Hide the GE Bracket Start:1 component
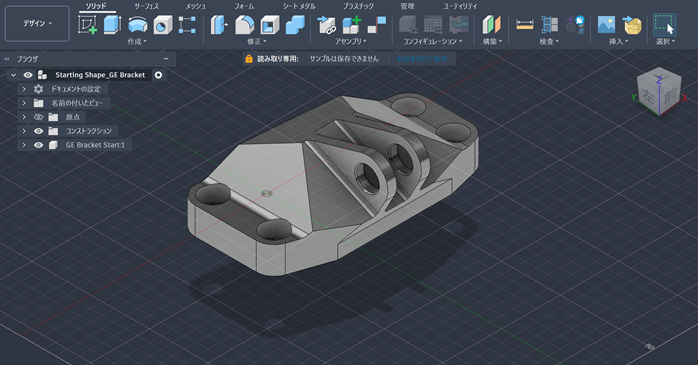 [x=38, y=145]
